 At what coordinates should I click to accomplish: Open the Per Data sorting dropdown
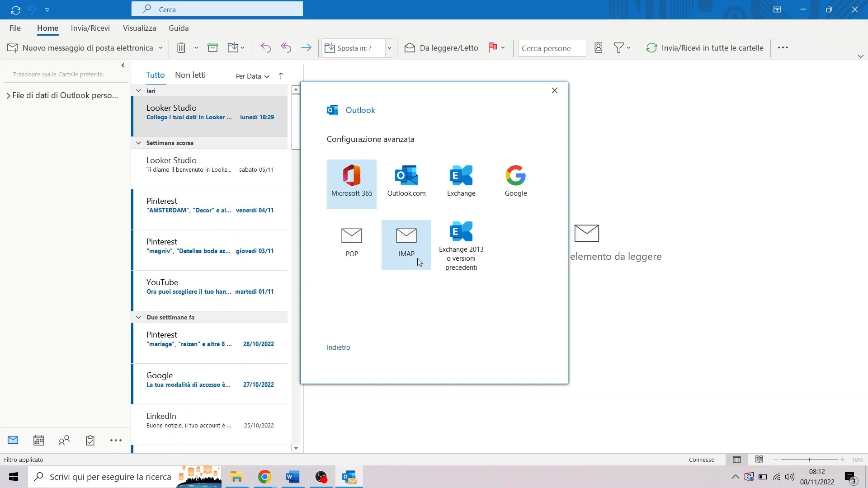[x=251, y=76]
